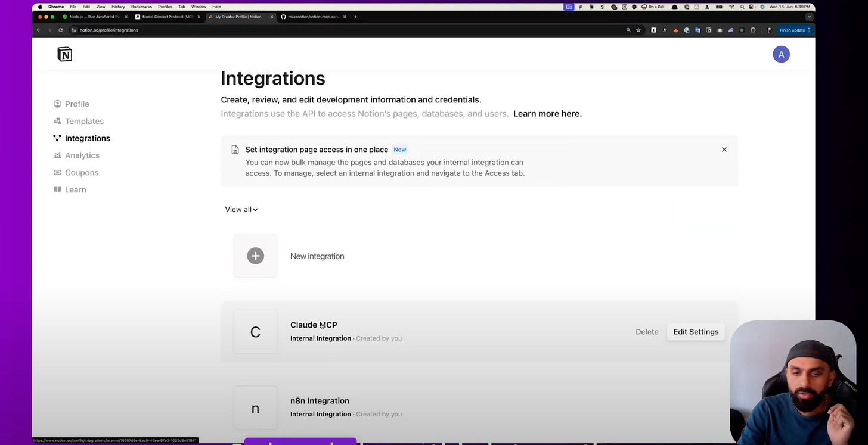Open Spotlight search in the menu bar
The height and width of the screenshot is (445, 868).
point(742,7)
